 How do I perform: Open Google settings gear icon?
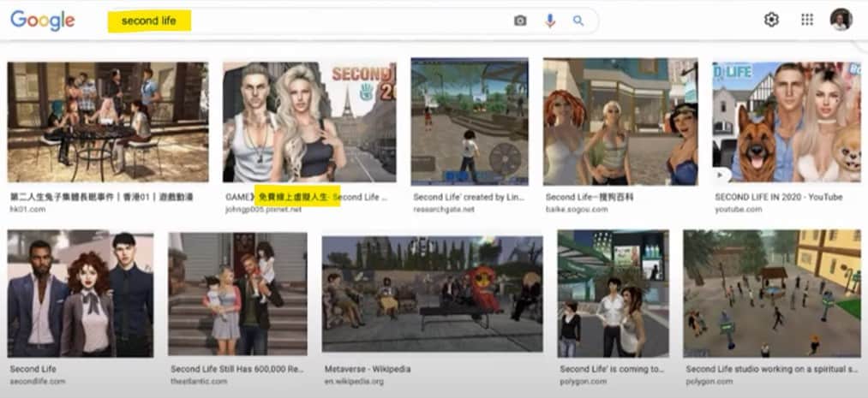[x=771, y=20]
